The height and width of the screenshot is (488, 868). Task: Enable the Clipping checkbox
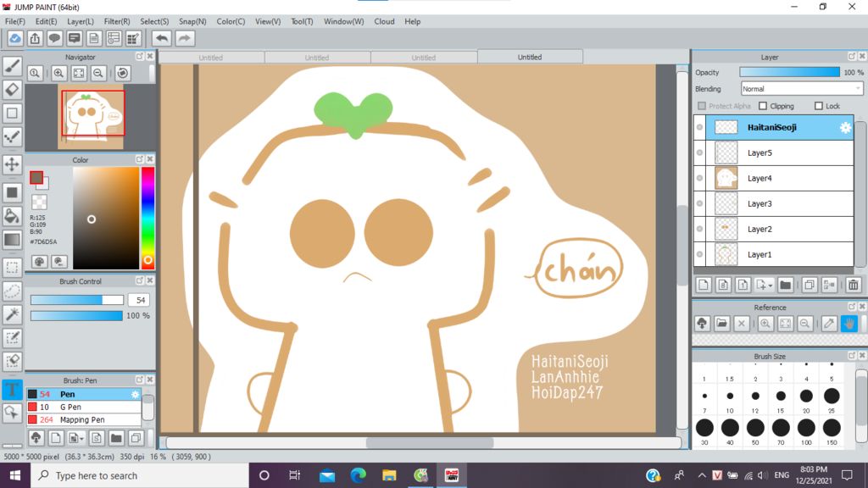(763, 106)
